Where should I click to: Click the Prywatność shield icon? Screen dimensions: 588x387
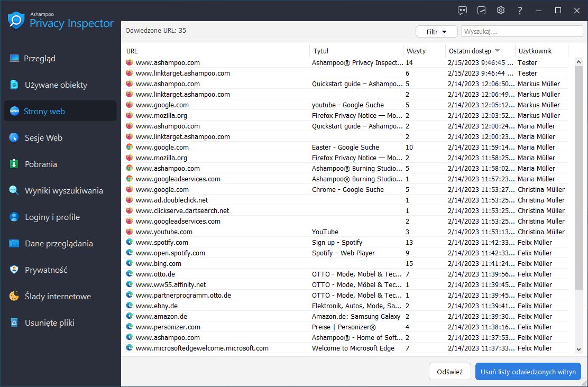[x=14, y=270]
